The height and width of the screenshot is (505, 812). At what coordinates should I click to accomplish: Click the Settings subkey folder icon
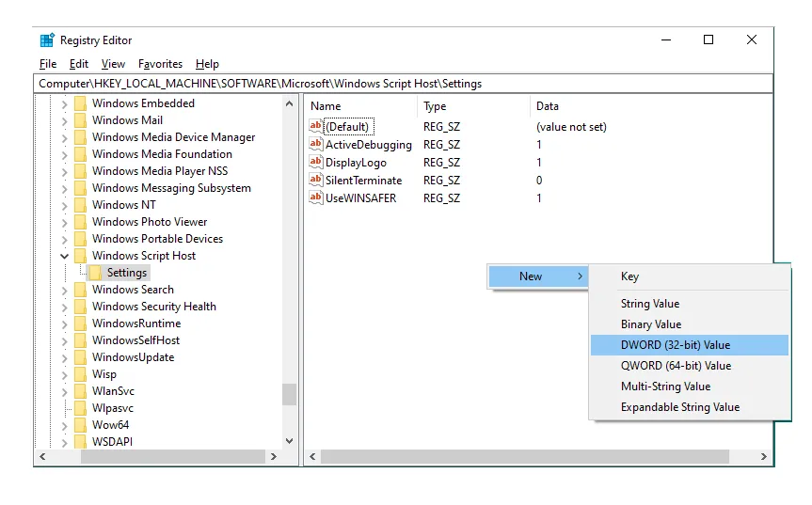pyautogui.click(x=95, y=273)
